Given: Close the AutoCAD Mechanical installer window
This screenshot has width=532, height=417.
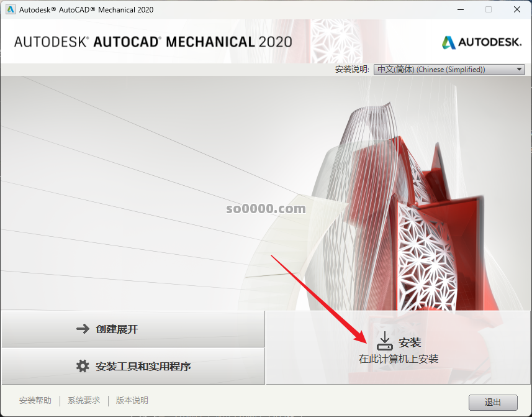Looking at the screenshot, I should tap(516, 9).
